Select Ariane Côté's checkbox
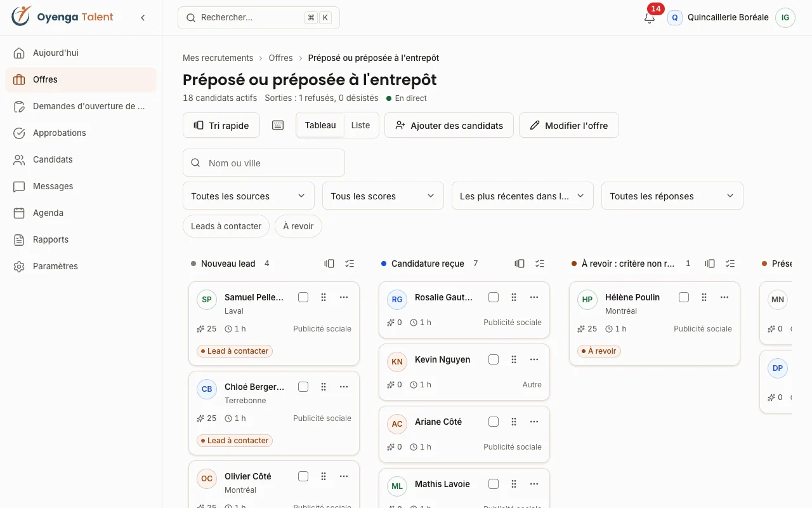The width and height of the screenshot is (812, 508). [x=494, y=422]
